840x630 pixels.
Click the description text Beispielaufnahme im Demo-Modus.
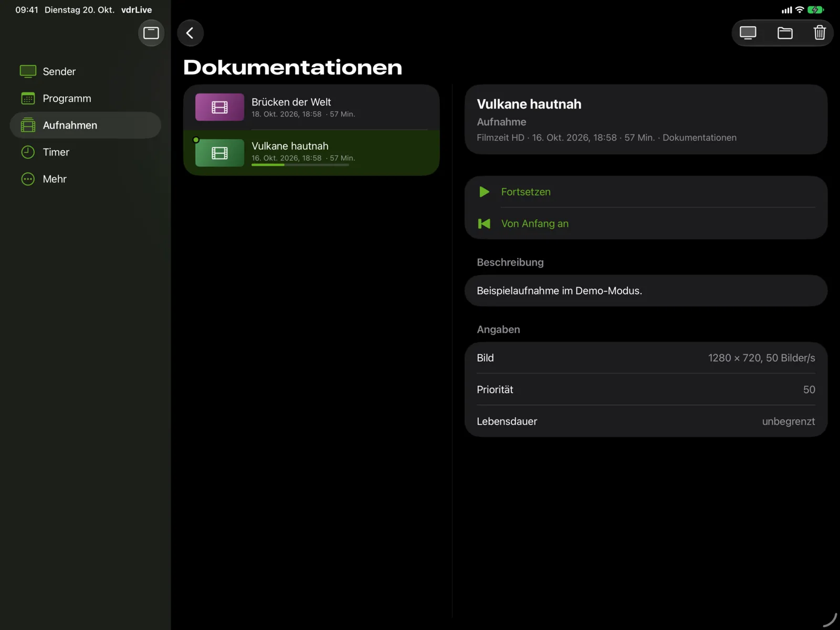[x=559, y=291]
